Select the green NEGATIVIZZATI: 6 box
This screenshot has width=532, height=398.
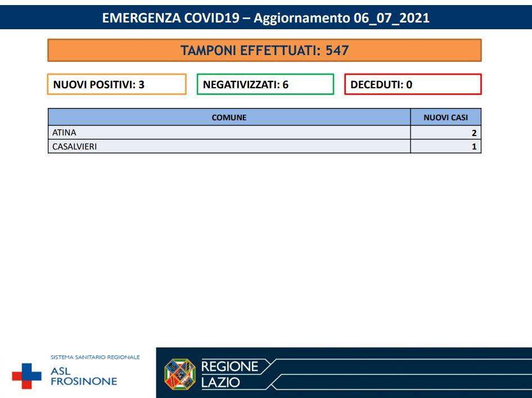pyautogui.click(x=265, y=84)
